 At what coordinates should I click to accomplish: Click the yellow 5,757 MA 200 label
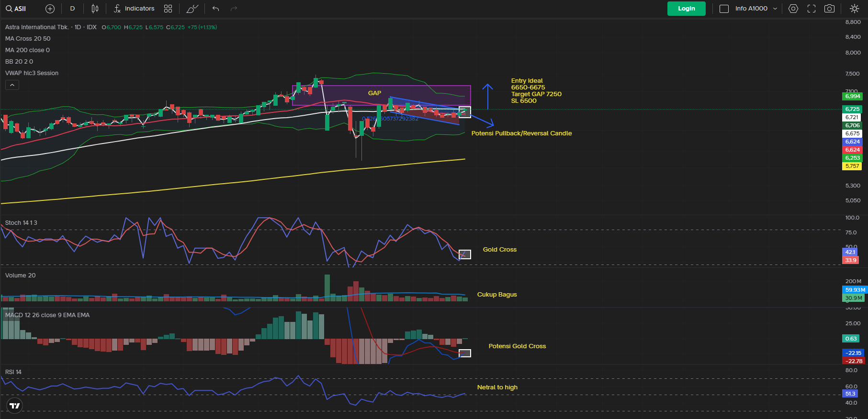[x=852, y=166]
